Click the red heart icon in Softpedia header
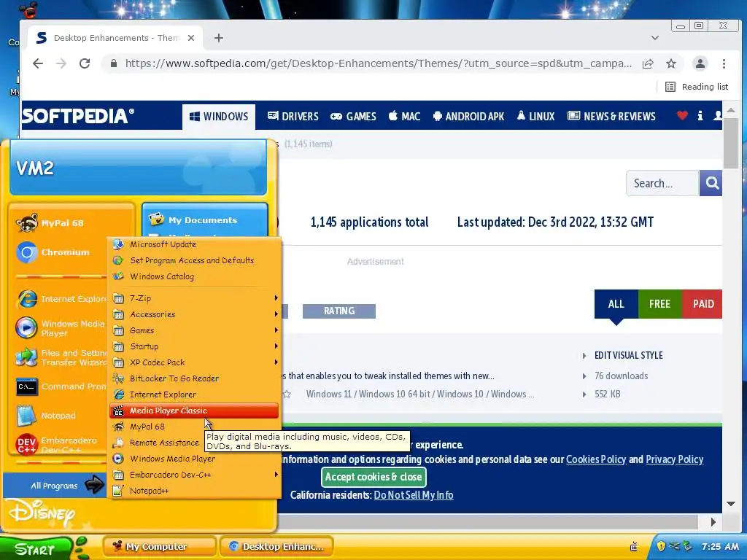Image resolution: width=747 pixels, height=560 pixels. (x=682, y=115)
